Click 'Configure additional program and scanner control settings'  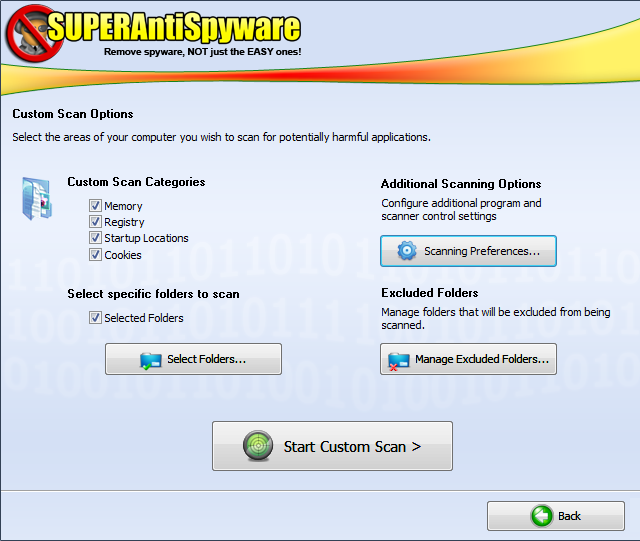[461, 209]
